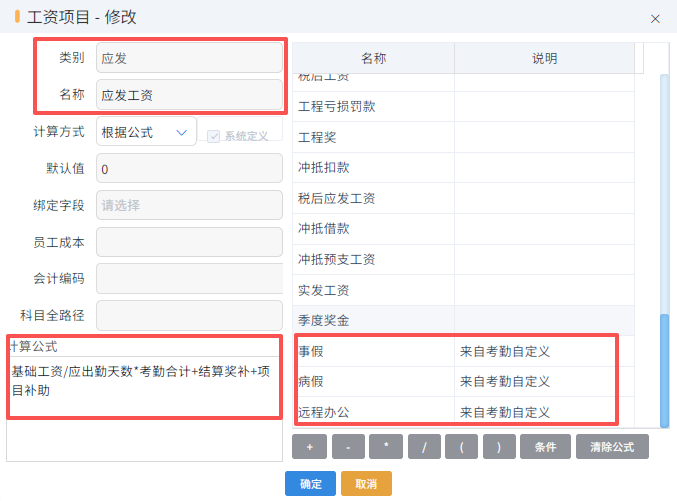
Task: Click inside the 计算公式 formula text
Action: click(x=141, y=381)
